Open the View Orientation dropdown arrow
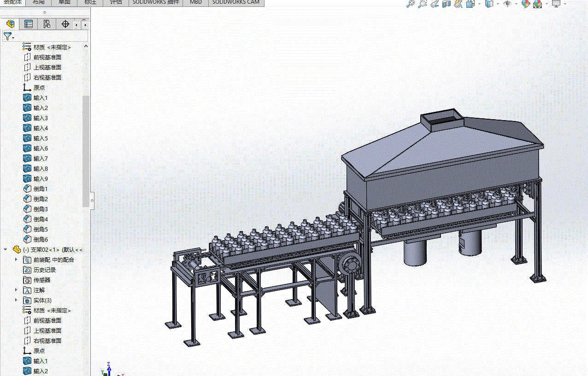Screen dimensions: 588x376 pos(479,4)
